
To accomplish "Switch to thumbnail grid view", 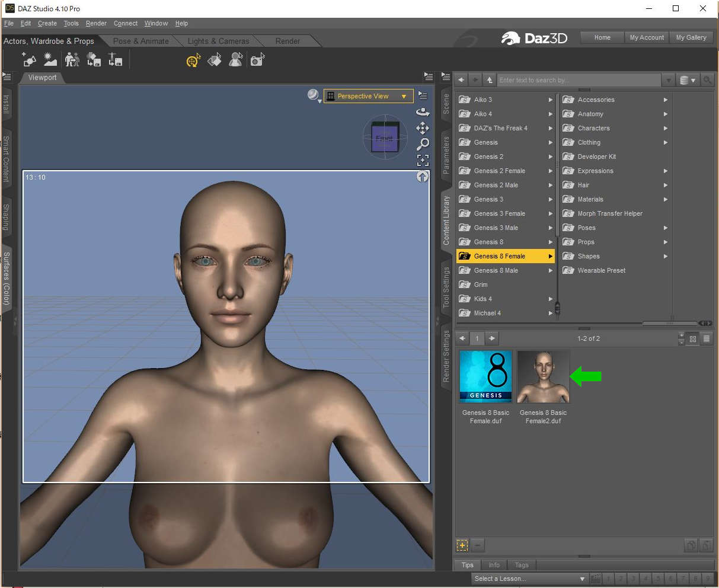I will pyautogui.click(x=693, y=339).
